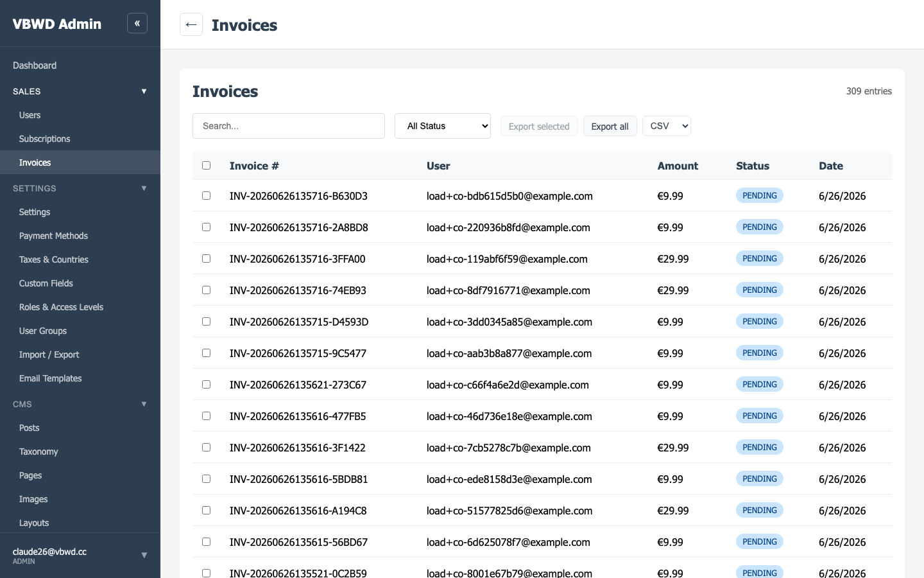Image resolution: width=924 pixels, height=578 pixels.
Task: Collapse the SETTINGS section arrow
Action: pyautogui.click(x=144, y=188)
